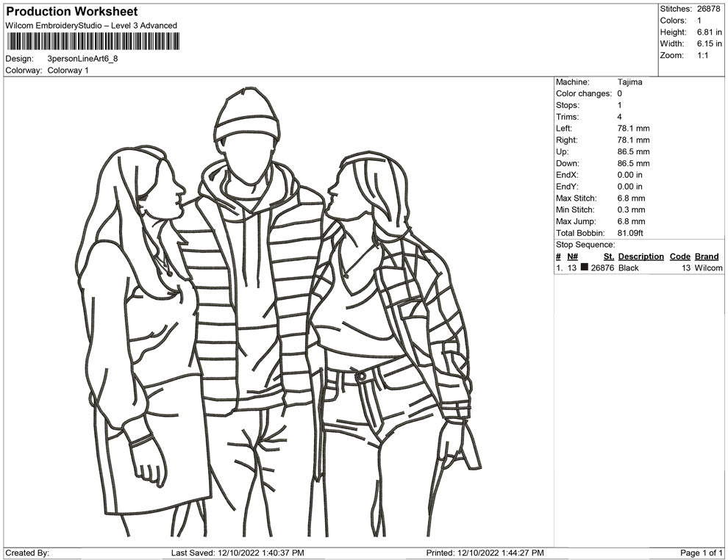728x560 pixels.
Task: Click the Machine value Tajima
Action: [629, 82]
